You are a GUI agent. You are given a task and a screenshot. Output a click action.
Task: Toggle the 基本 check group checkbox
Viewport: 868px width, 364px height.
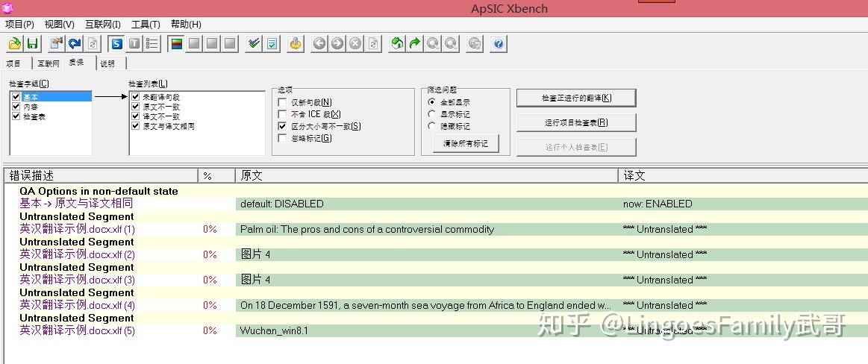click(x=16, y=97)
